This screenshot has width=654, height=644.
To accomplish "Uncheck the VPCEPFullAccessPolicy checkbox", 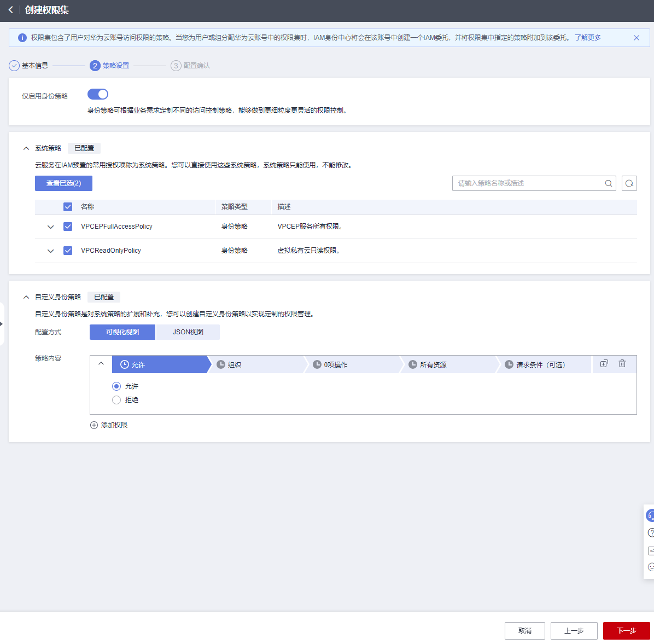I will coord(68,227).
